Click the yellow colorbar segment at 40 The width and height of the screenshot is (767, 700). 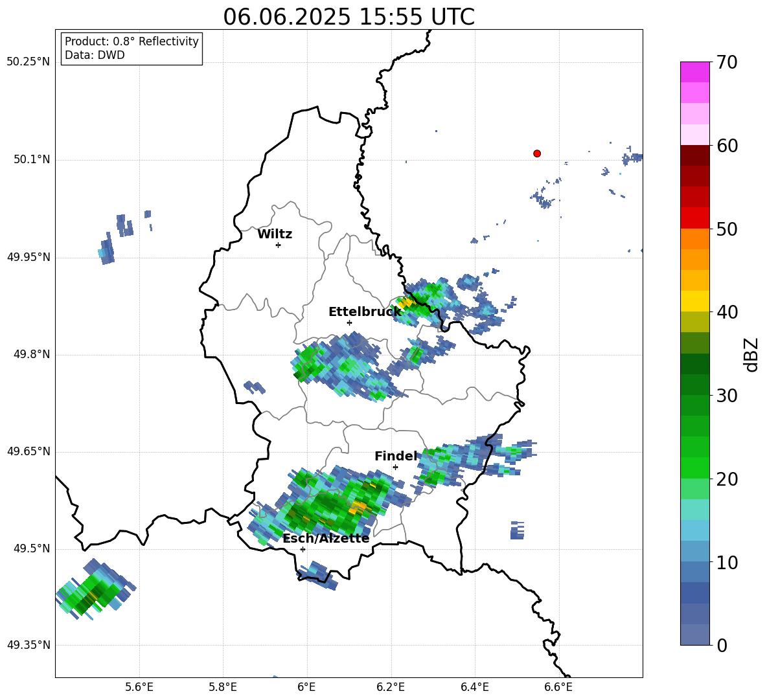(x=694, y=301)
